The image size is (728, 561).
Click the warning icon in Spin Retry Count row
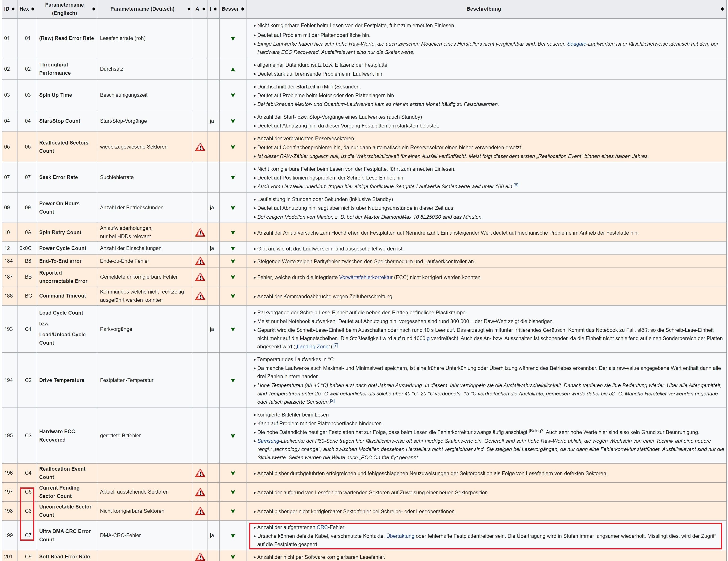(x=200, y=232)
